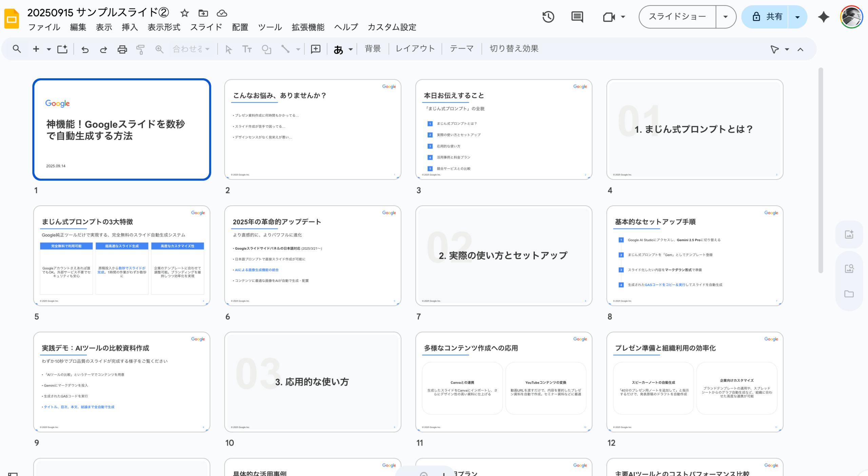The height and width of the screenshot is (476, 868).
Task: Open the 挿入 menu
Action: [x=130, y=27]
